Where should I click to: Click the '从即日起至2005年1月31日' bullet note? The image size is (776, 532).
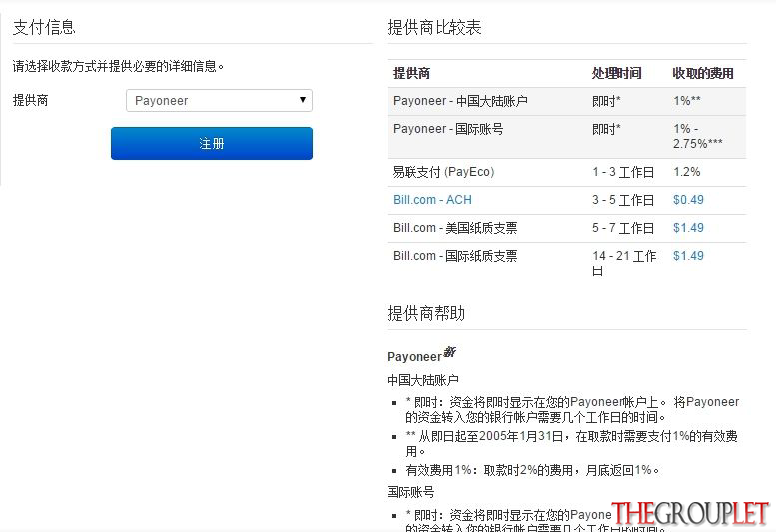(x=571, y=443)
